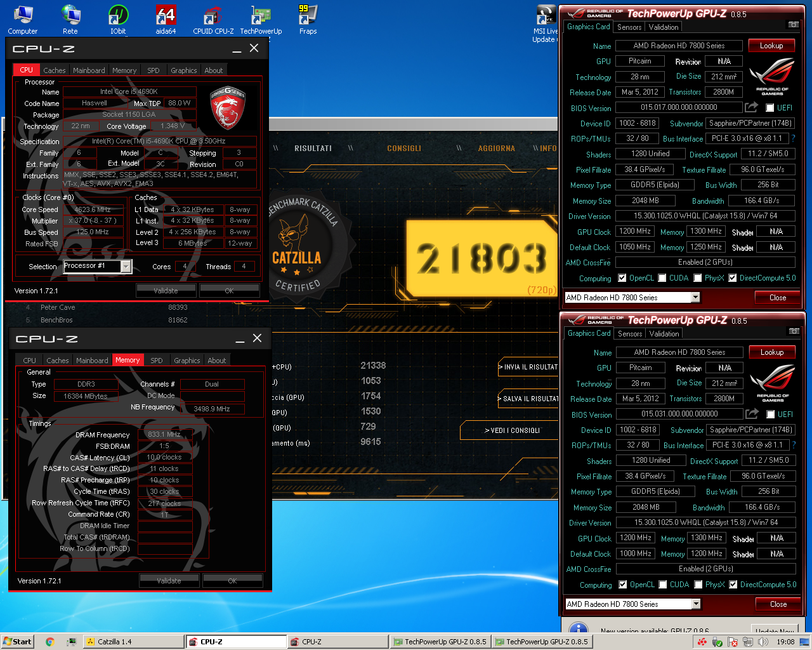Click the BIOS Version field in bottom GPU-Z

[x=679, y=414]
